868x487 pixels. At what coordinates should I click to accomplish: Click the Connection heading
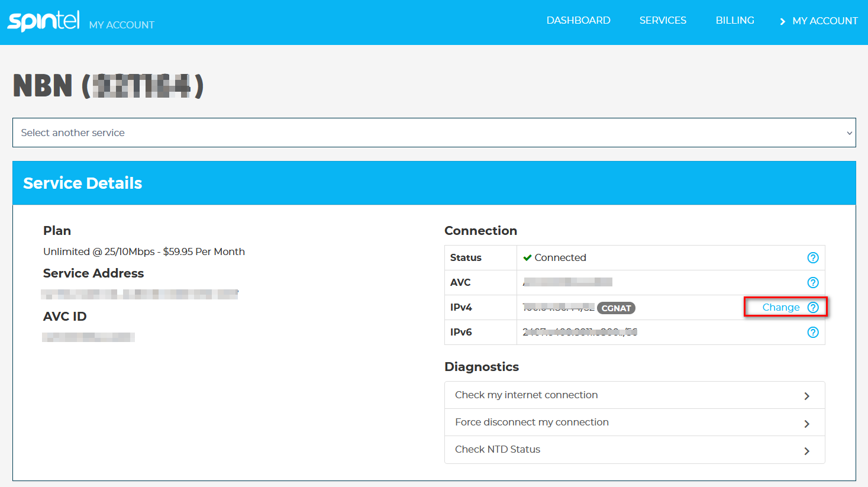tap(480, 231)
